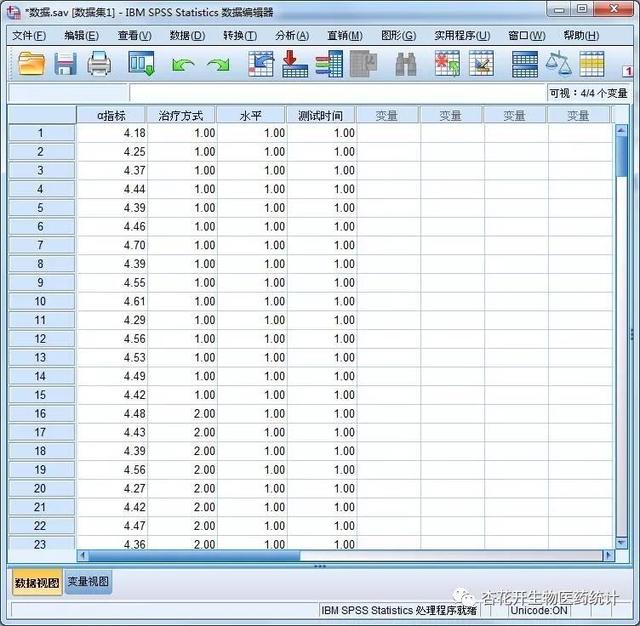This screenshot has height=626, width=640.
Task: Open the 窗口(W) menu
Action: tap(527, 36)
